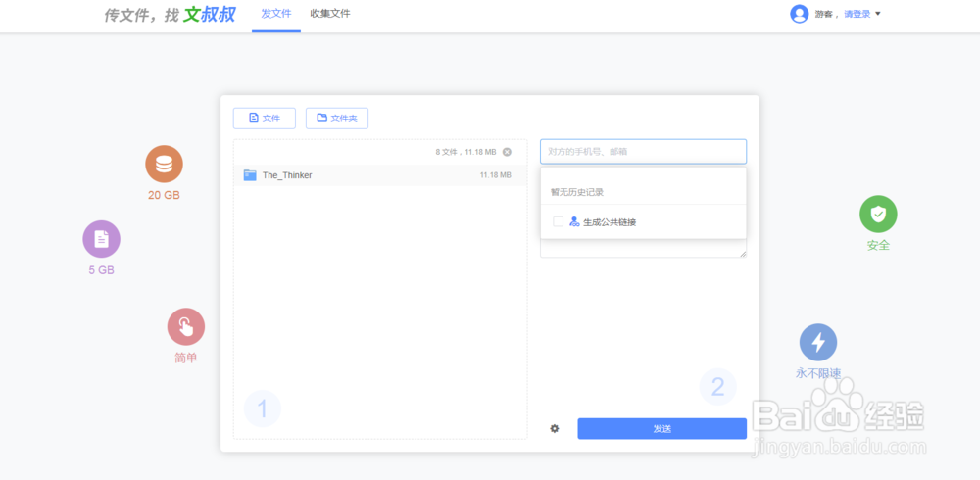
Task: Switch to the 发文件 tab
Action: (x=276, y=14)
